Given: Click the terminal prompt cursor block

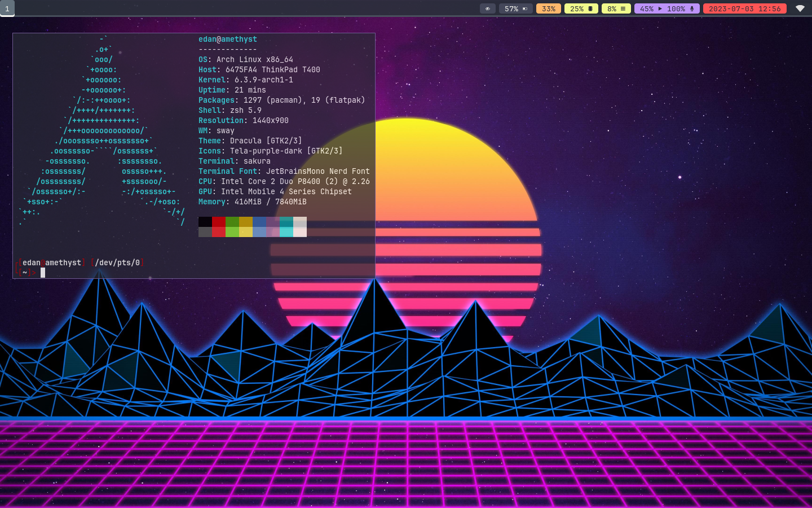Looking at the screenshot, I should point(43,273).
